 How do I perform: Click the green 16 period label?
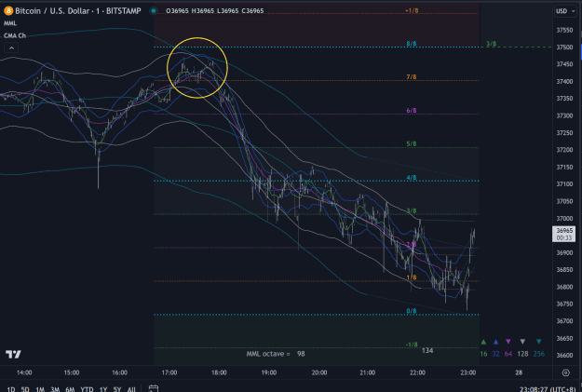click(x=483, y=354)
